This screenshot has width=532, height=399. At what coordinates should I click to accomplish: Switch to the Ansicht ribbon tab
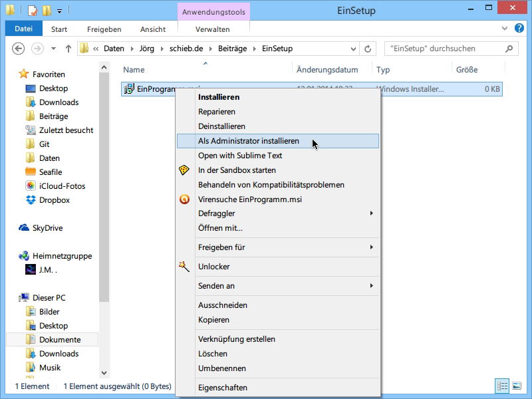[x=153, y=29]
